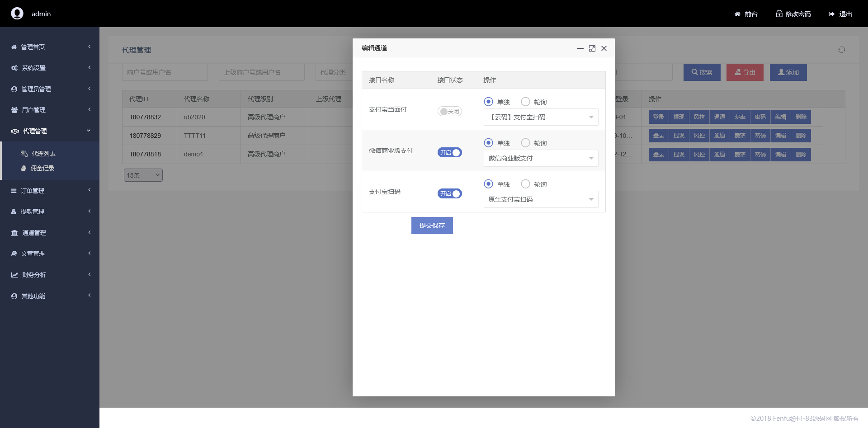Click the home icon next to 前台
Screen dimensions: 868x428
pyautogui.click(x=737, y=14)
